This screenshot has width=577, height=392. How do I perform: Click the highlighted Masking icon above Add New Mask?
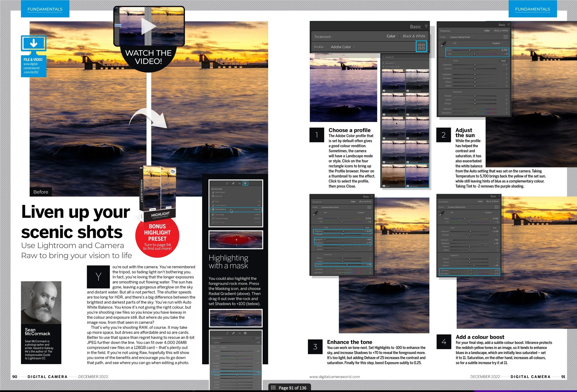245,183
